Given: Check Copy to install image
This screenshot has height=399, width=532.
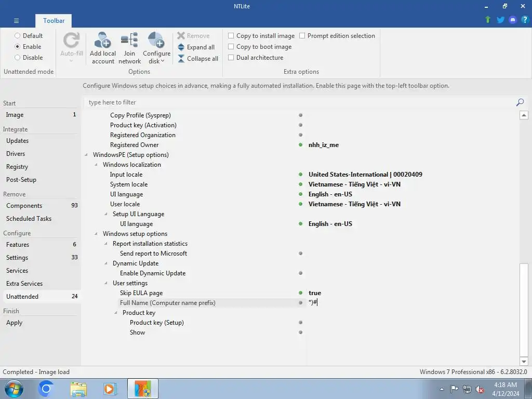Looking at the screenshot, I should click(231, 36).
